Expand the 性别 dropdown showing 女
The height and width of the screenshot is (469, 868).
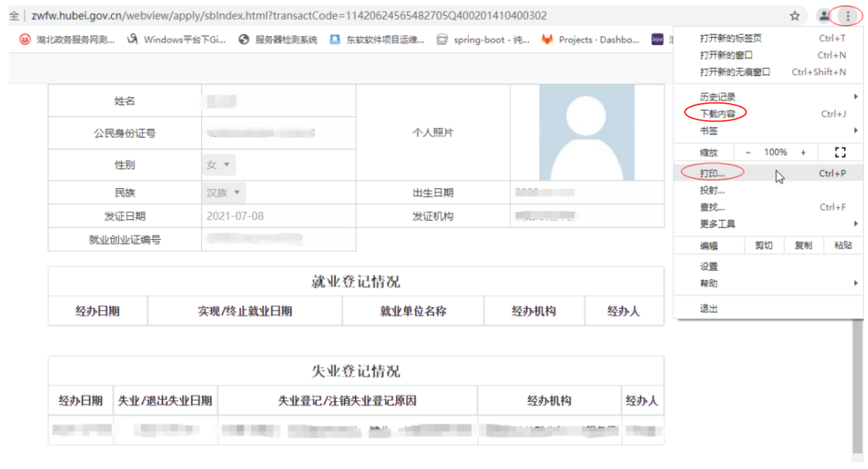click(x=219, y=165)
